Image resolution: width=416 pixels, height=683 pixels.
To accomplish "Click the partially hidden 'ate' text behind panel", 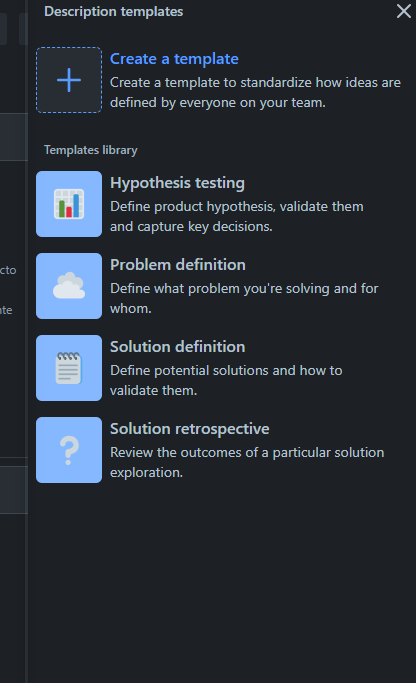I will click(6, 310).
